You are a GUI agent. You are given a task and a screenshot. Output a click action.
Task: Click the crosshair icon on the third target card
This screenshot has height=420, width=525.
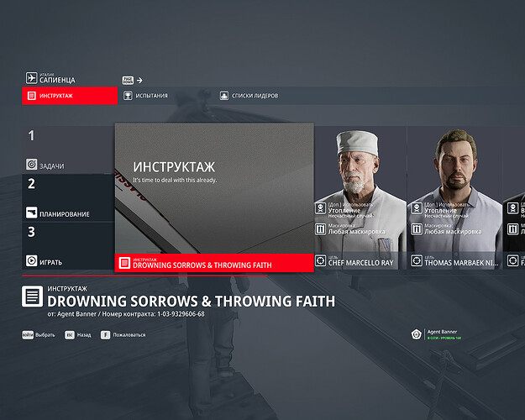512,260
